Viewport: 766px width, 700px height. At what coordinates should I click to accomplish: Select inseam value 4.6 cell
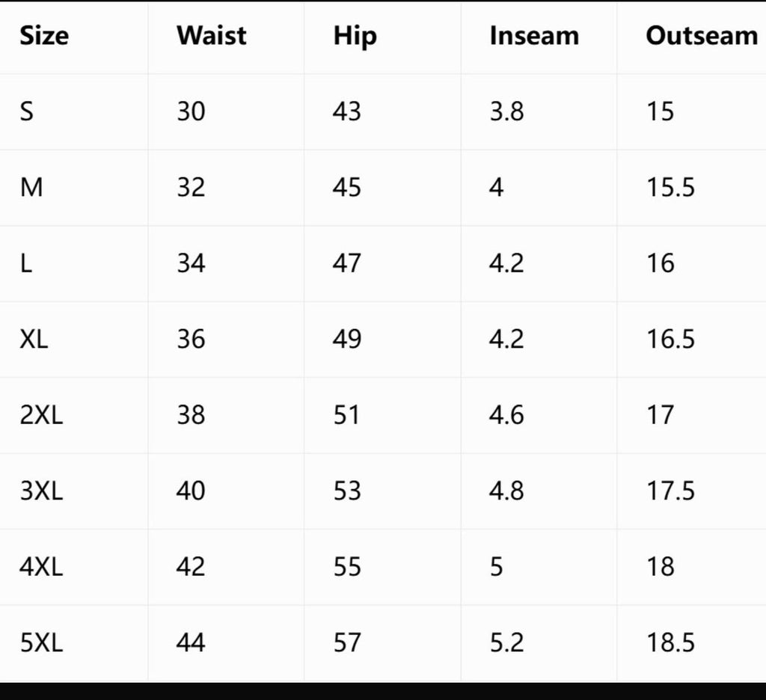506,415
